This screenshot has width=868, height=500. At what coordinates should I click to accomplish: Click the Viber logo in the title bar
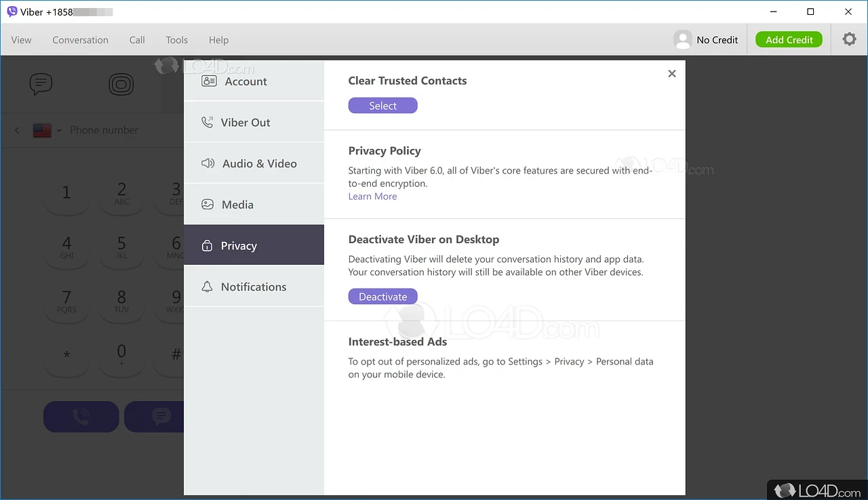(x=12, y=12)
